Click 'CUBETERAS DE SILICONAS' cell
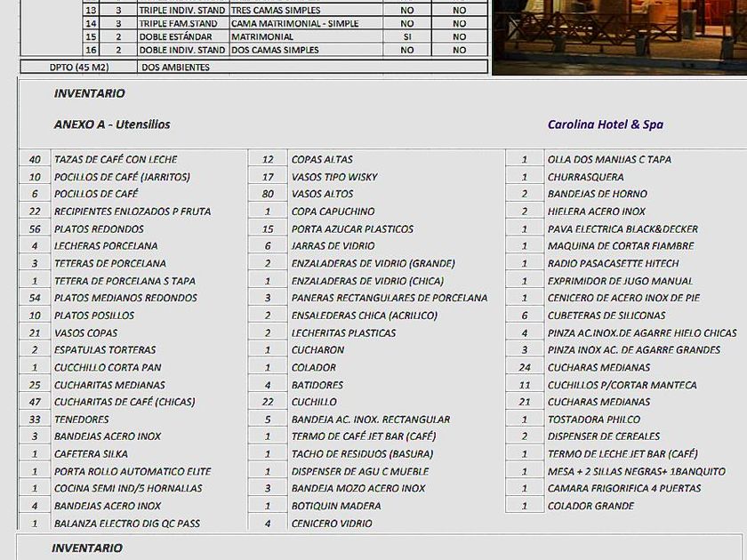Screen dimensions: 747x560 (606, 316)
